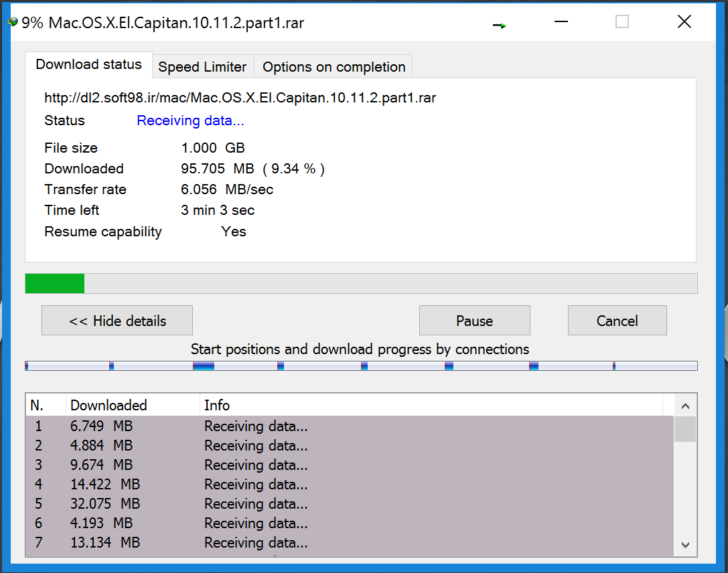The width and height of the screenshot is (728, 573).
Task: Cancel the download
Action: click(617, 321)
